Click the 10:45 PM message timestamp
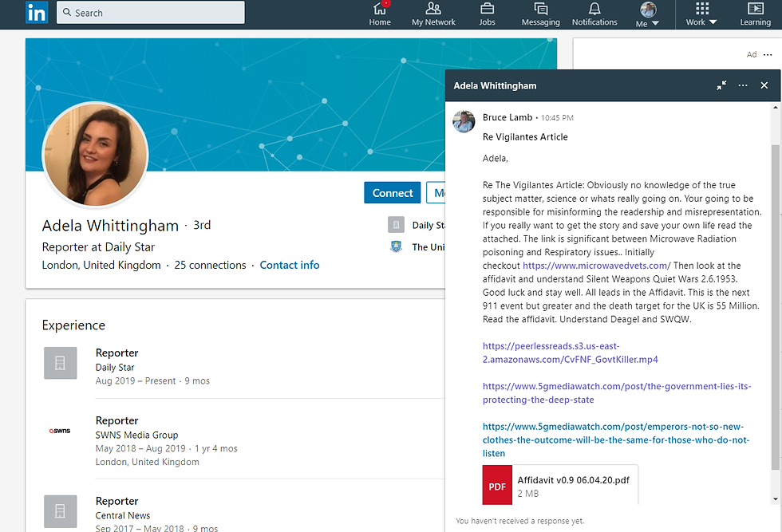The width and height of the screenshot is (782, 532). (x=557, y=118)
